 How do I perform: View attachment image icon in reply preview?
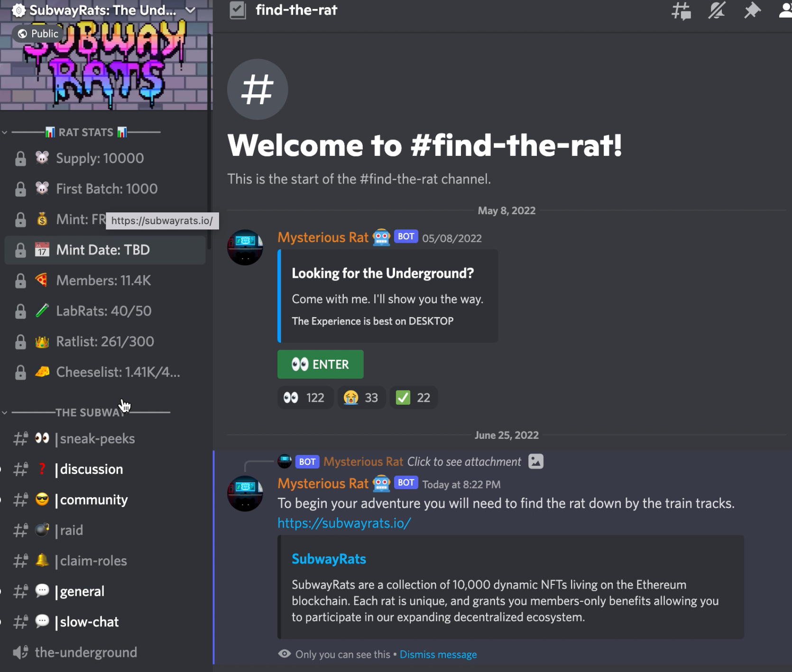click(536, 461)
